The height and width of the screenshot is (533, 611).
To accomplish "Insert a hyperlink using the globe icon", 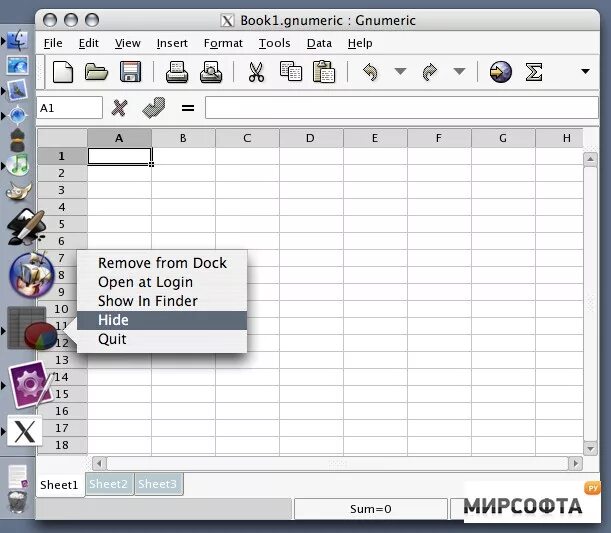I will [501, 72].
